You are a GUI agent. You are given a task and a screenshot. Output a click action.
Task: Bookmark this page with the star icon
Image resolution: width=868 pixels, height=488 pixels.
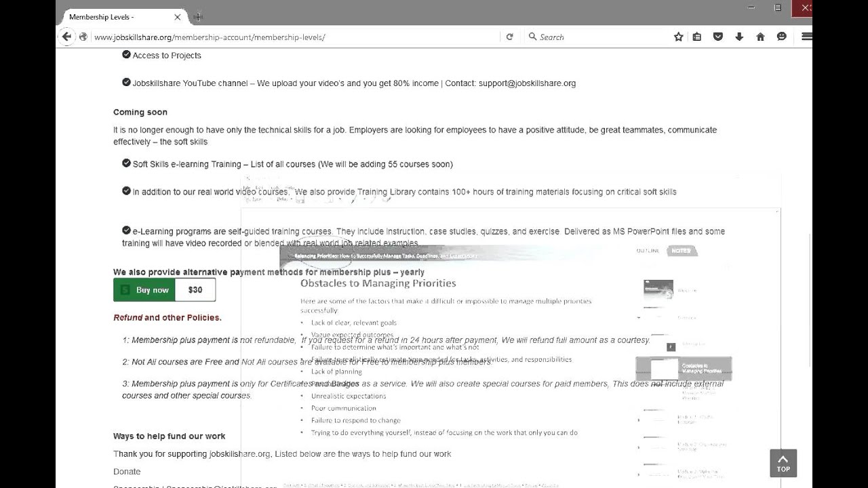[x=678, y=37]
